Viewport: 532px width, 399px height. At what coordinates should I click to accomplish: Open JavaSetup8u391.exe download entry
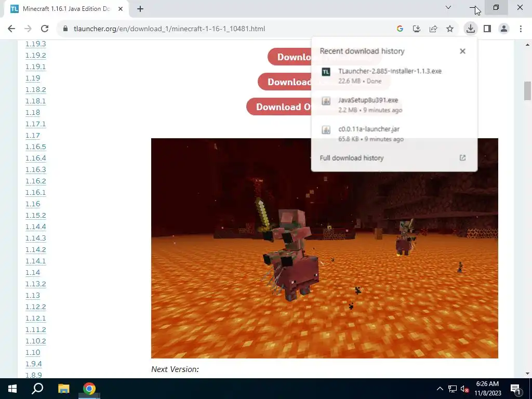[394, 105]
